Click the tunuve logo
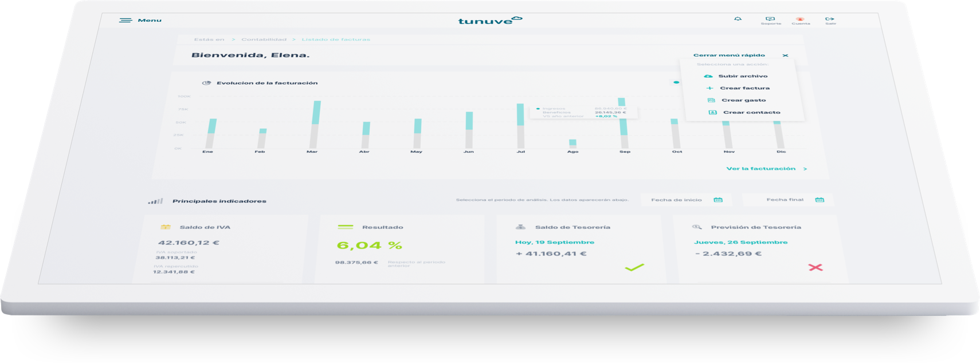 490,21
